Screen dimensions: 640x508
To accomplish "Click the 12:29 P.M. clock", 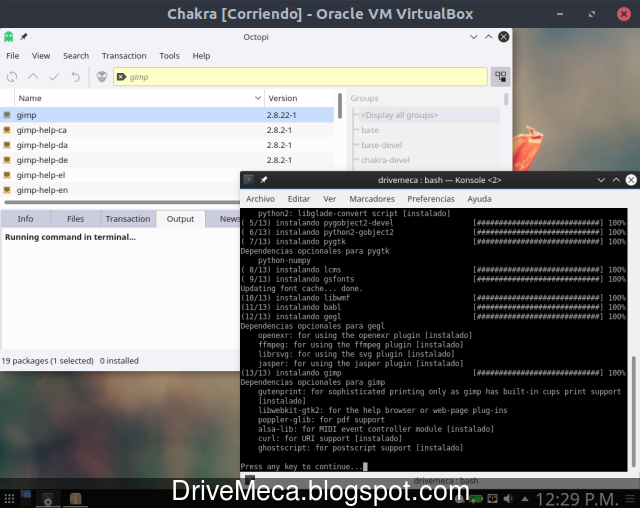I will pos(577,499).
